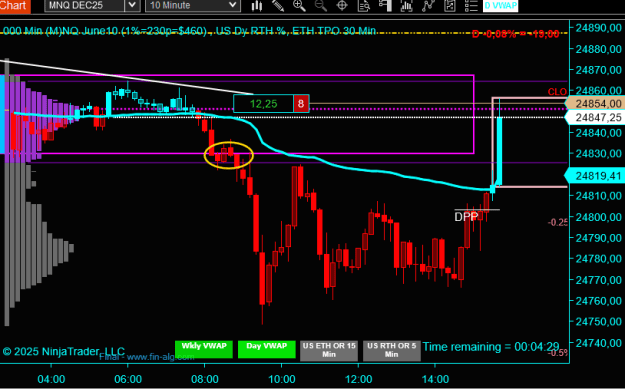
Task: Click the zoom out magnifier icon
Action: click(x=321, y=6)
